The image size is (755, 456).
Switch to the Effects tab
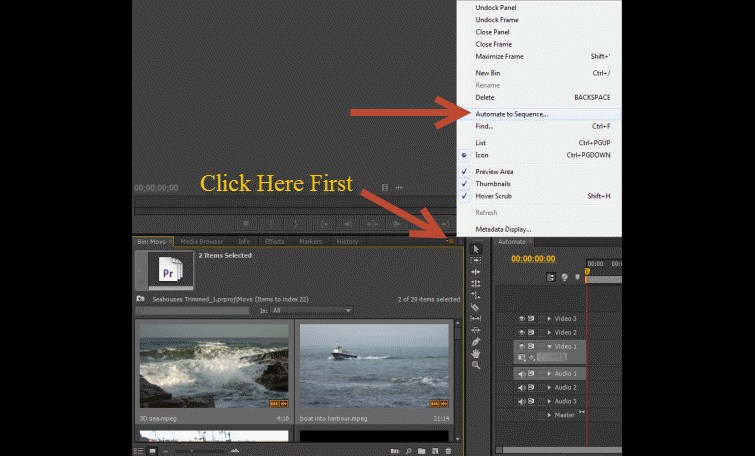click(x=274, y=242)
